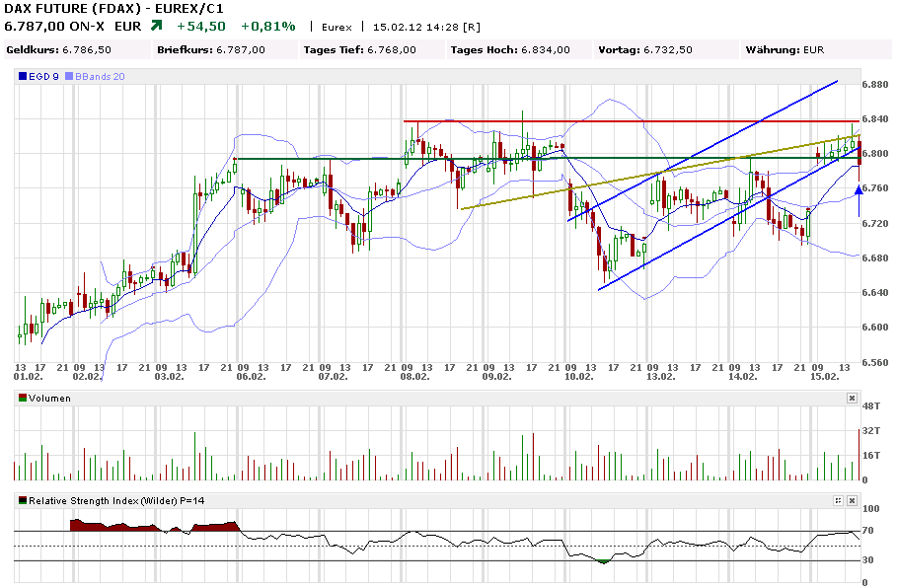Click the 6.840 price axis label
Image resolution: width=897 pixels, height=588 pixels.
pos(875,119)
